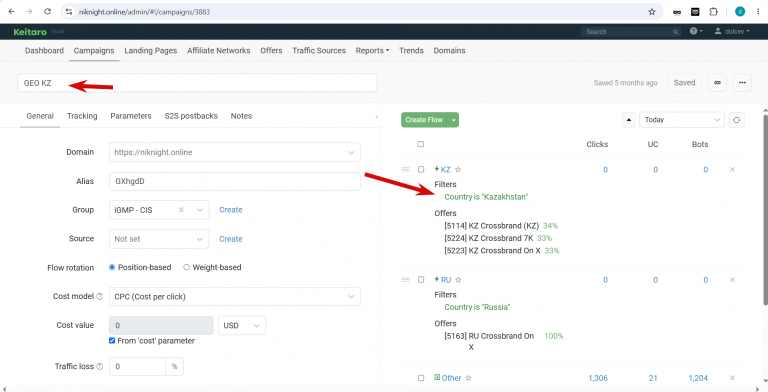This screenshot has height=392, width=768.
Task: Show Traffic loss help tooltip
Action: [100, 366]
